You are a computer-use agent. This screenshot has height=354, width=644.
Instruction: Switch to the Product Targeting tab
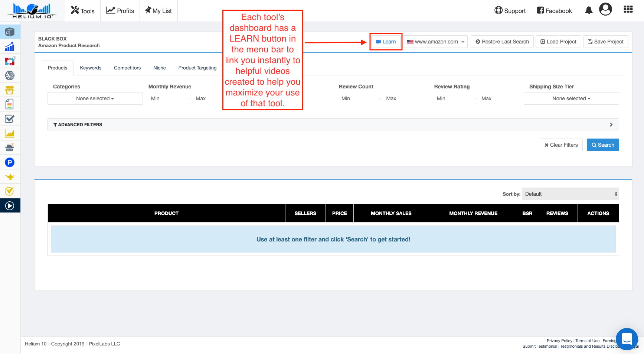197,68
